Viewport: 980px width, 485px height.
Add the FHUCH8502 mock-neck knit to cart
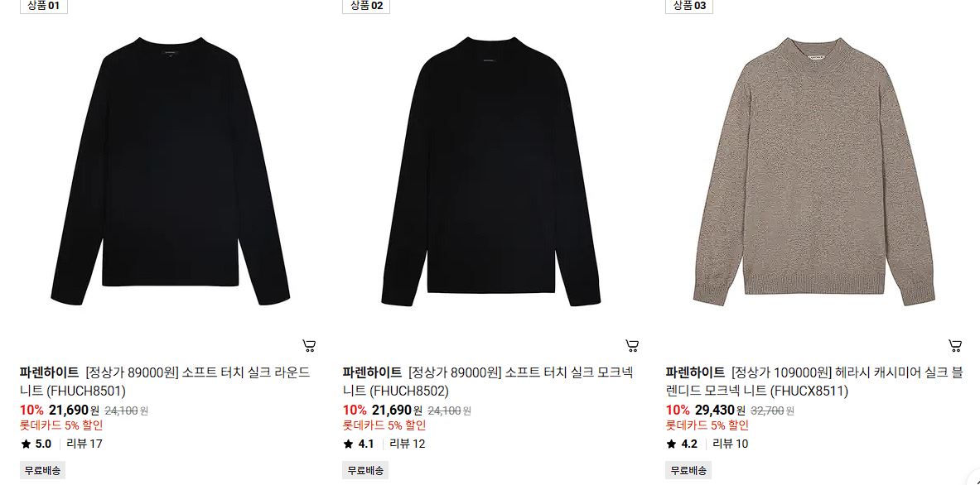[632, 345]
